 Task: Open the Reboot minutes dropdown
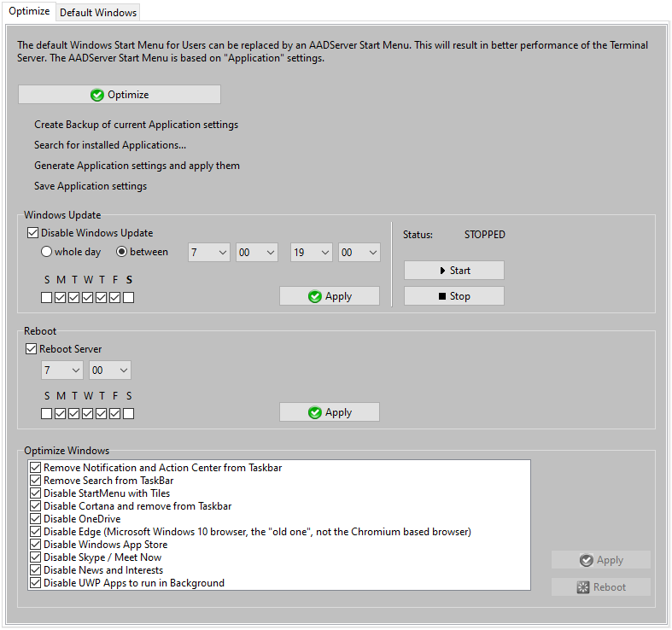(x=110, y=370)
